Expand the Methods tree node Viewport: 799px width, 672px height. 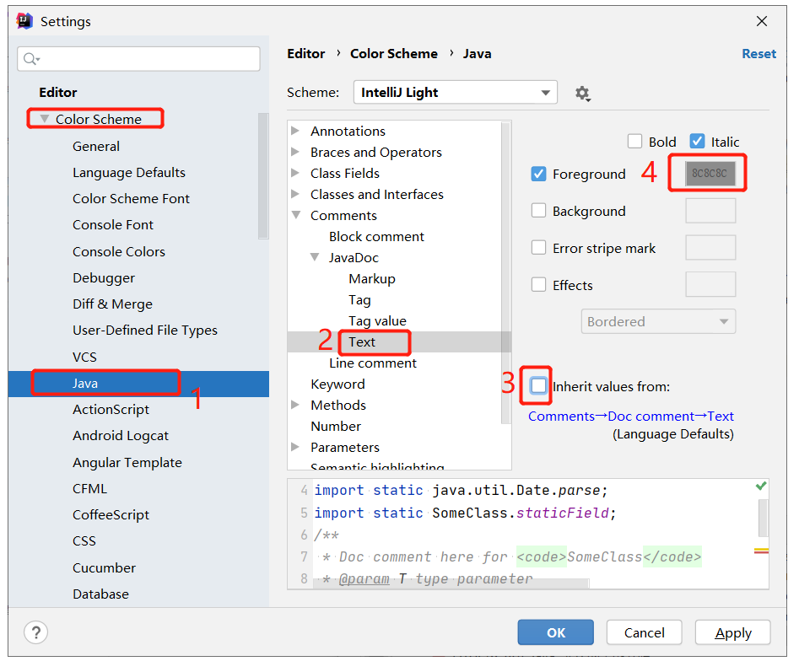[x=295, y=405]
